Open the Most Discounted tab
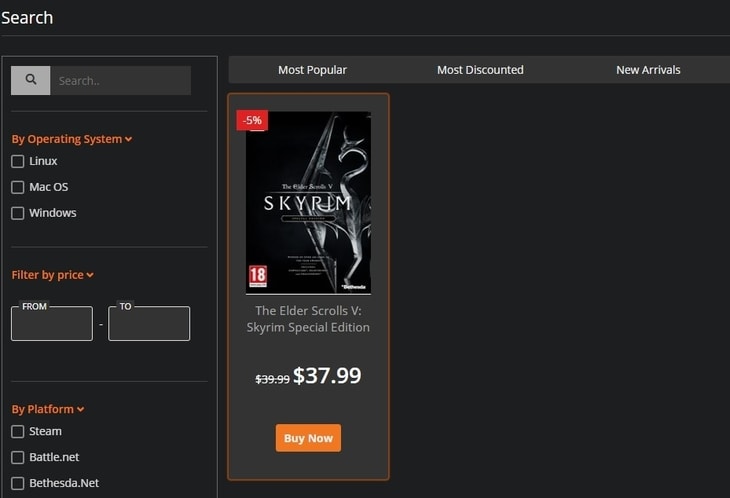Image resolution: width=730 pixels, height=498 pixels. [480, 70]
